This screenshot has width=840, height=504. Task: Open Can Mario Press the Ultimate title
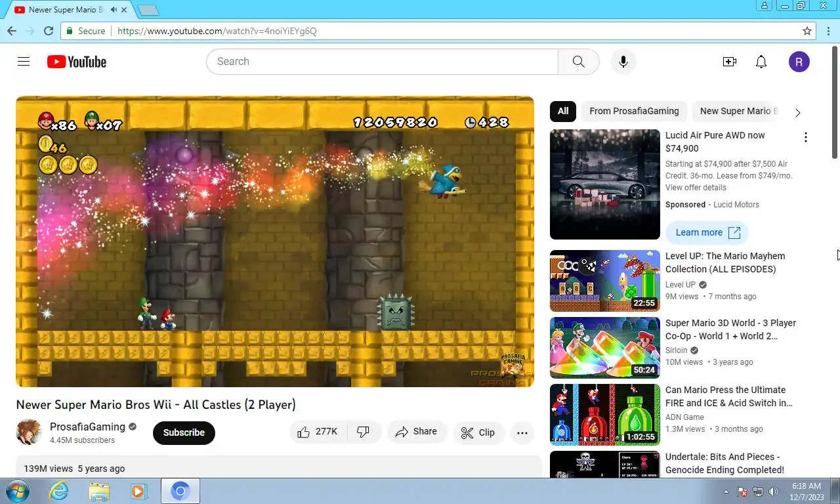tap(729, 396)
